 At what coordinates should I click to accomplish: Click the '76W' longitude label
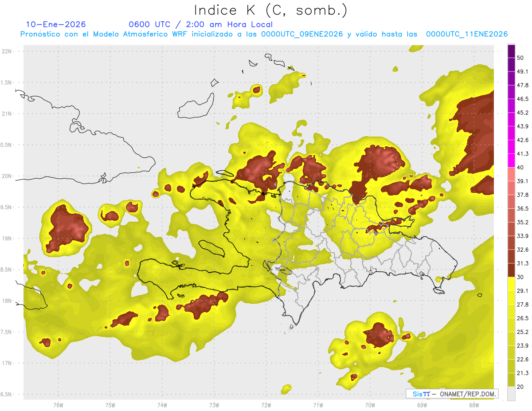(x=58, y=405)
